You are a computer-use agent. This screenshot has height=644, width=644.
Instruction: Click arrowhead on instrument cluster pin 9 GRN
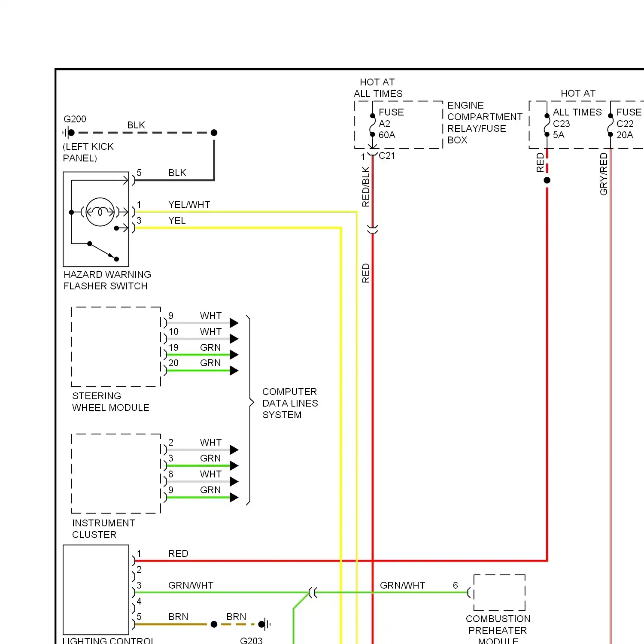click(234, 498)
